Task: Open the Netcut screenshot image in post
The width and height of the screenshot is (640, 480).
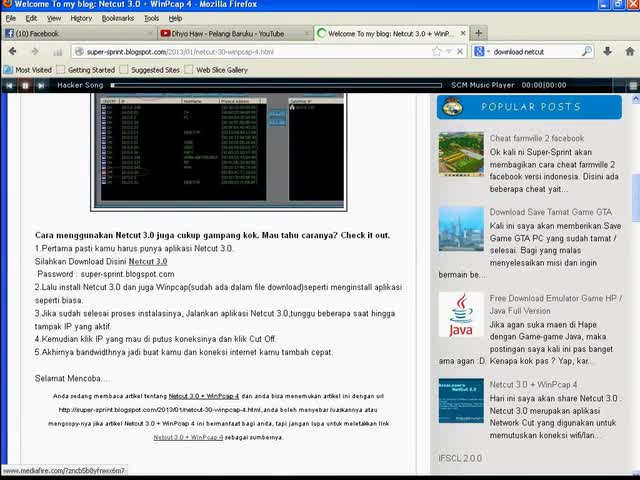Action: tap(219, 152)
